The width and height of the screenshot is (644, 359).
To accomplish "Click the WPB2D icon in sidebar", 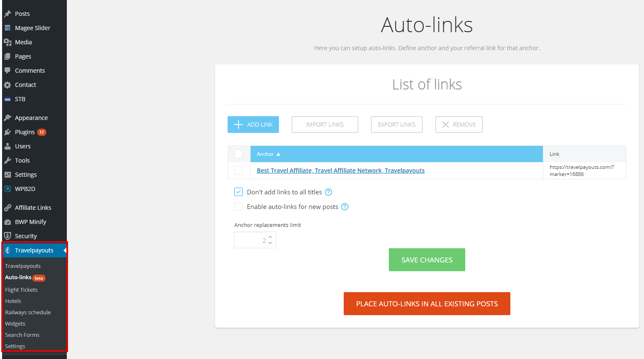I will point(8,189).
